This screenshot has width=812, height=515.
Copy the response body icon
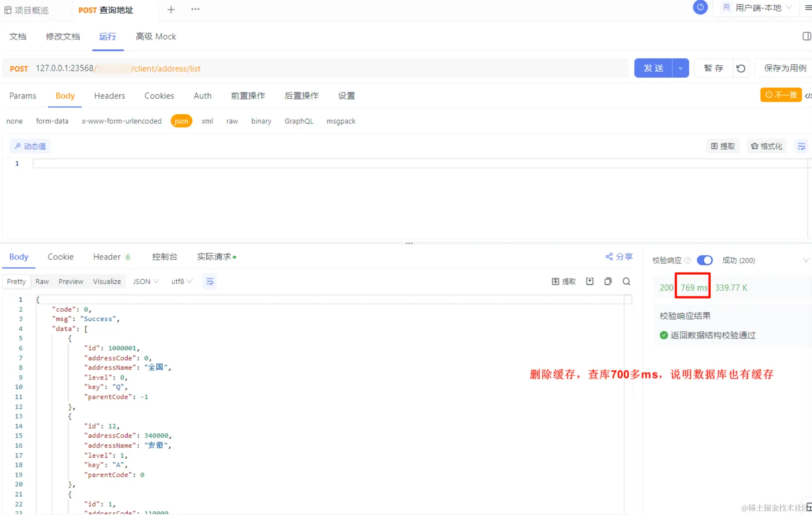[x=608, y=281]
